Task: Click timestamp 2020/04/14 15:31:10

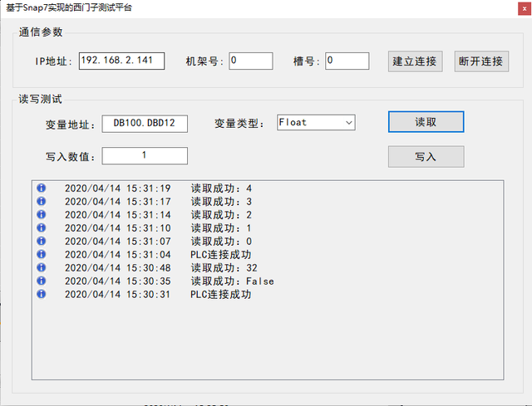Action: [x=118, y=228]
